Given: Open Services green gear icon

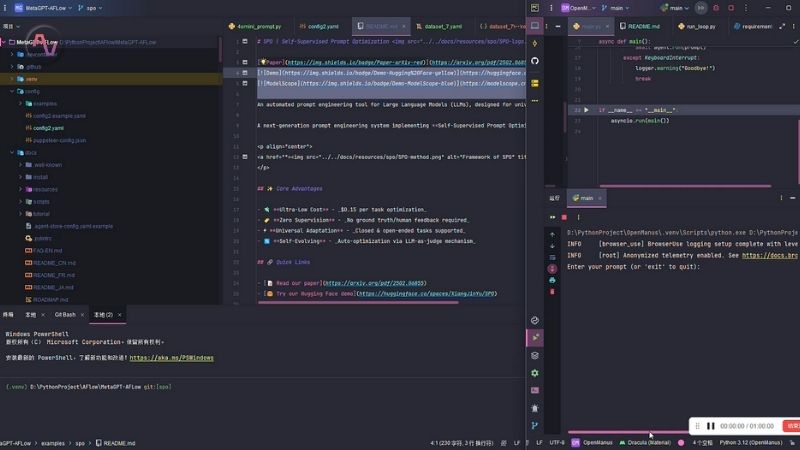Looking at the screenshot, I should tap(535, 373).
